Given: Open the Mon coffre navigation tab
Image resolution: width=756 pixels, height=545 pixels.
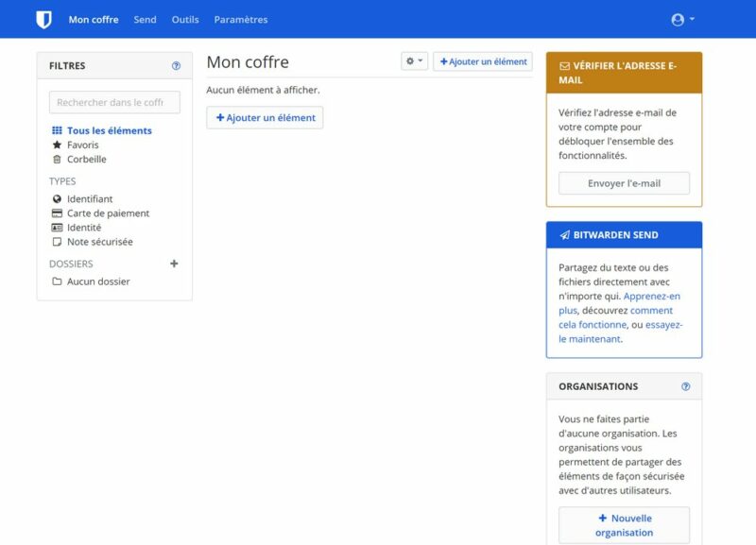Looking at the screenshot, I should [94, 20].
